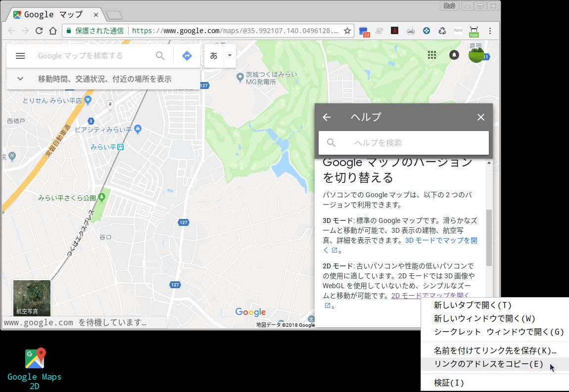Click the 地図データ ©2018 Google text
The width and height of the screenshot is (569, 392).
click(285, 325)
